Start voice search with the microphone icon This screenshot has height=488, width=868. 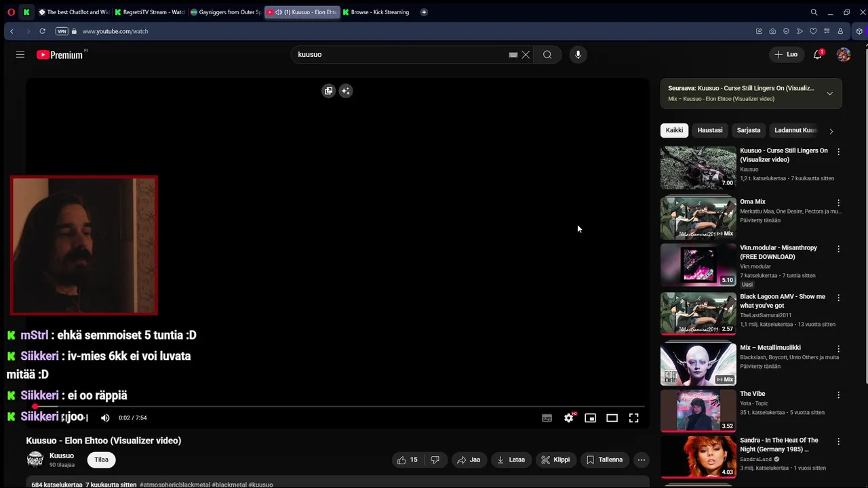pyautogui.click(x=578, y=55)
